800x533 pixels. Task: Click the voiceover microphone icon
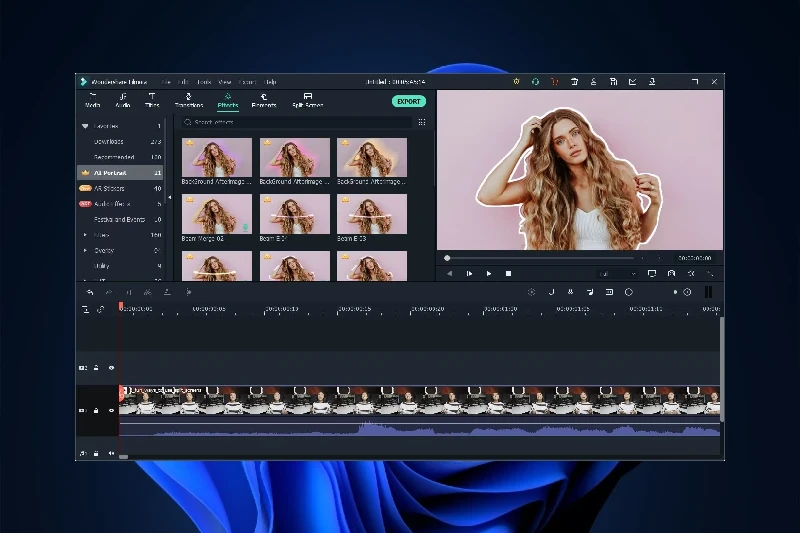click(570, 292)
